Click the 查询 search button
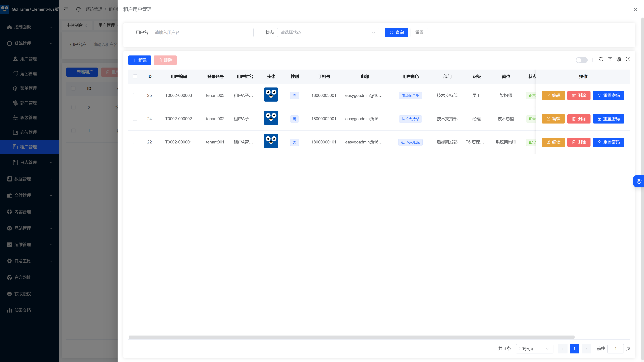Viewport: 644px width, 362px height. click(396, 33)
